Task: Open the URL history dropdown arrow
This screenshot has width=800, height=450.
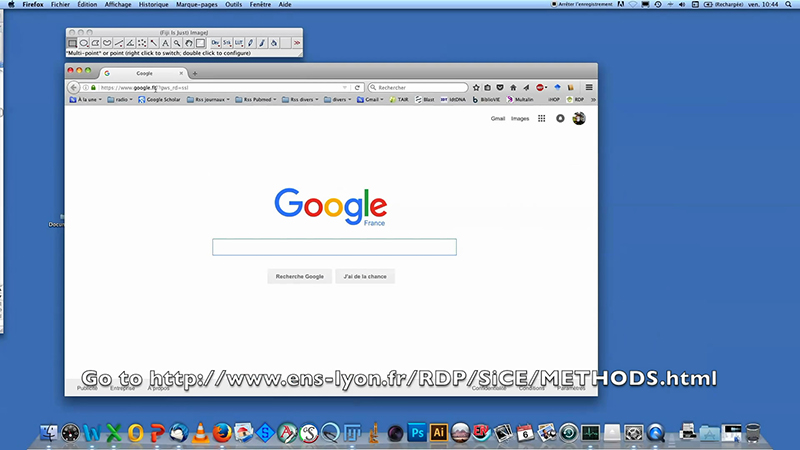Action: tap(345, 88)
